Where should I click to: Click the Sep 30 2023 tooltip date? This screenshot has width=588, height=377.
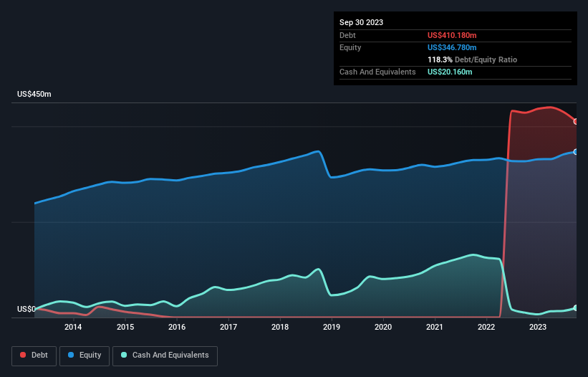(x=361, y=22)
